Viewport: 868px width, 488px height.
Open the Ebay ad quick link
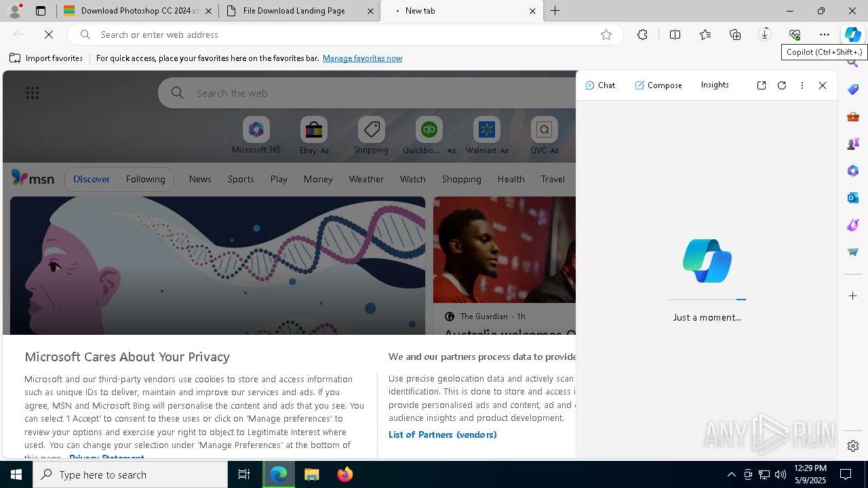(x=314, y=136)
